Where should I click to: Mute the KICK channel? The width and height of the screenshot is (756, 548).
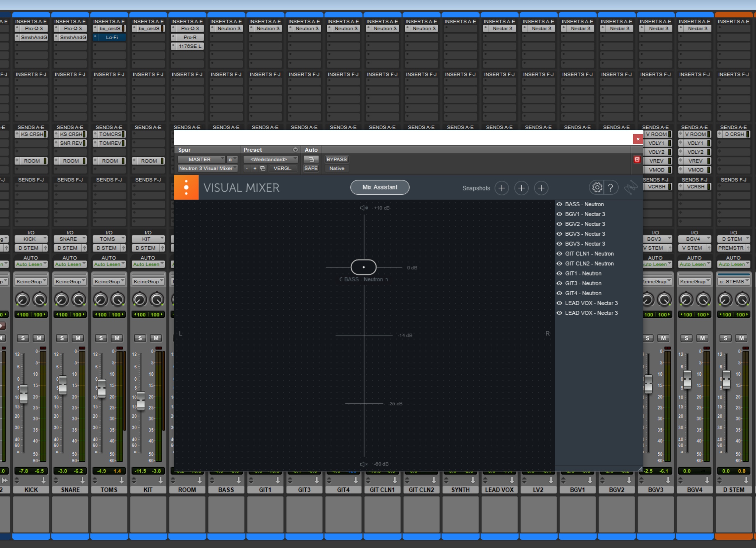39,338
